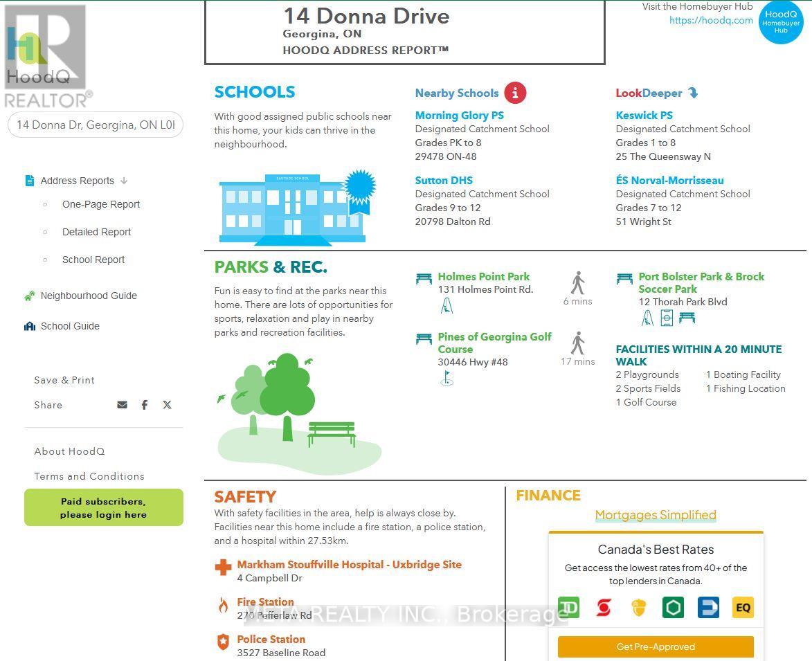Screen dimensions: 812x661
Task: Click the playground icon under Holmes Point Park
Action: (x=447, y=306)
